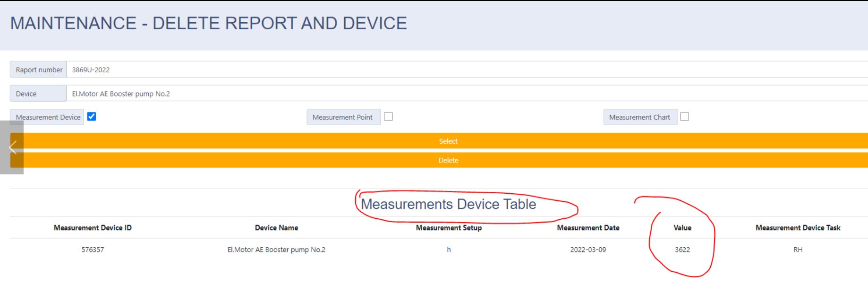Tick the Measurement Chart checkbox

[684, 117]
